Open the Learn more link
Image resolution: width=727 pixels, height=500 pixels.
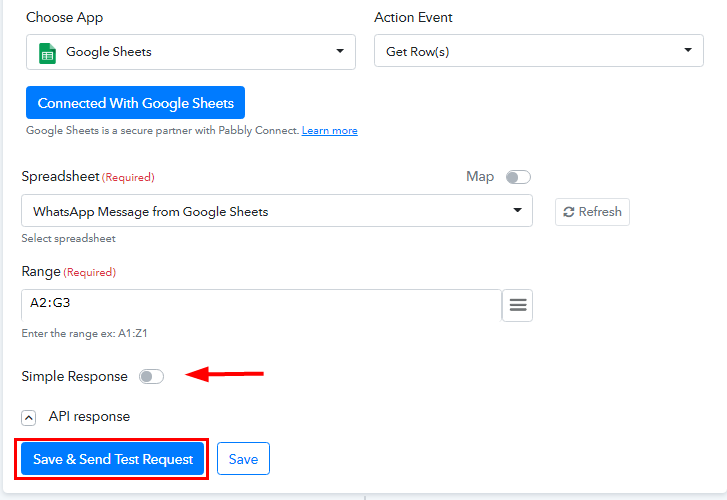pyautogui.click(x=329, y=131)
